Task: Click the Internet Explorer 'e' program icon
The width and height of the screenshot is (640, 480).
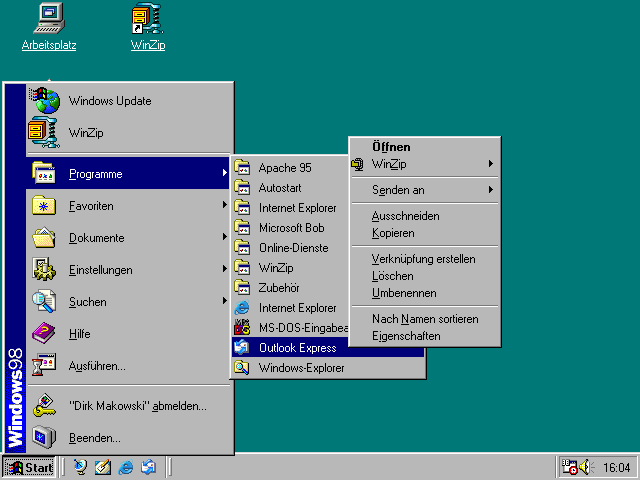Action: tap(242, 307)
